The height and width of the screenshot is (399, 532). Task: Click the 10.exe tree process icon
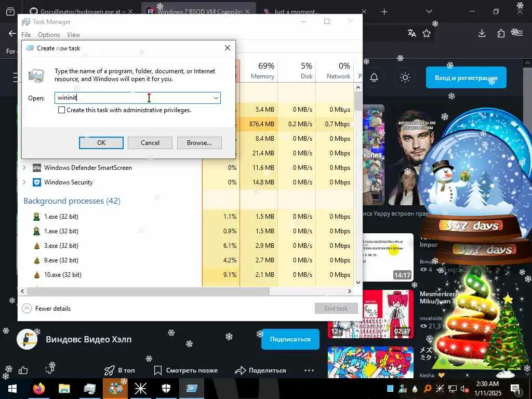[x=37, y=275]
